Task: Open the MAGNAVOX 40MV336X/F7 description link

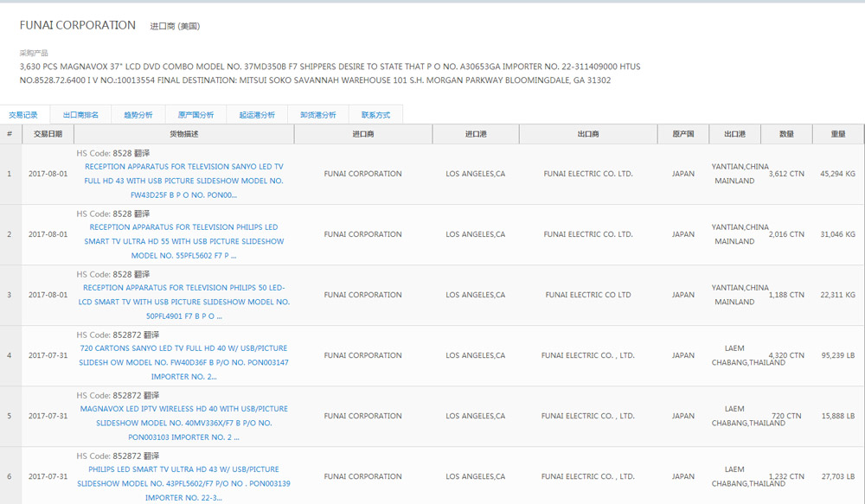Action: [x=183, y=424]
